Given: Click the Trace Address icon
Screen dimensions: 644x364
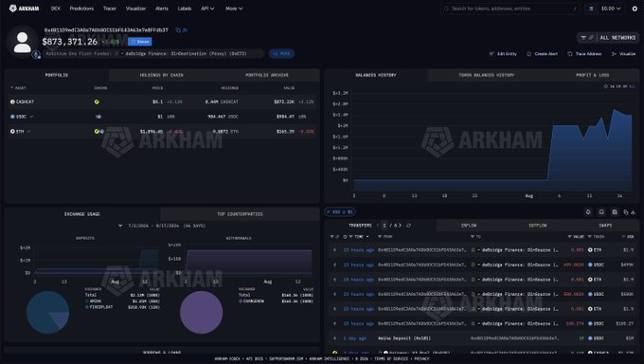Looking at the screenshot, I should coord(570,54).
